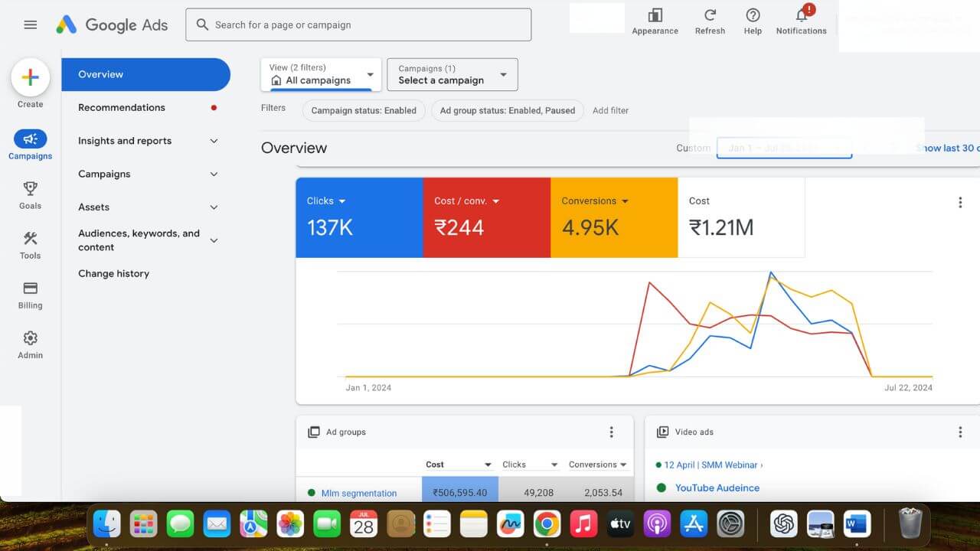This screenshot has width=980, height=551.
Task: Open the Notifications bell
Action: click(x=801, y=16)
